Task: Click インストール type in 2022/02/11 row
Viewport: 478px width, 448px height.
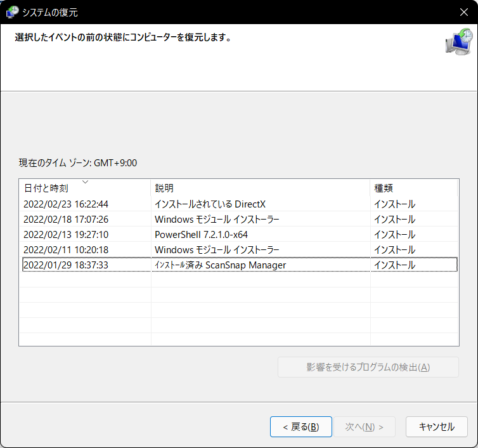Action: pyautogui.click(x=394, y=249)
